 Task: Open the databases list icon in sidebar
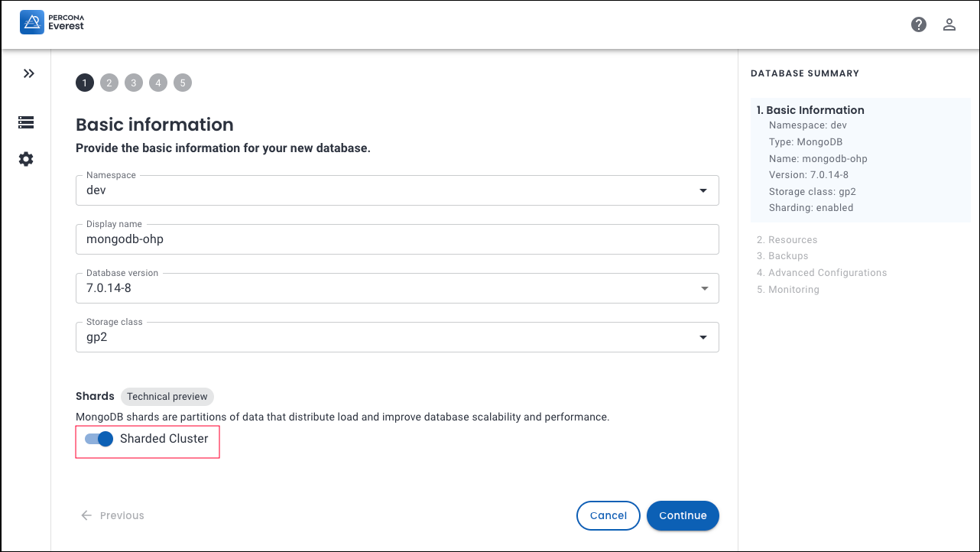pos(26,122)
